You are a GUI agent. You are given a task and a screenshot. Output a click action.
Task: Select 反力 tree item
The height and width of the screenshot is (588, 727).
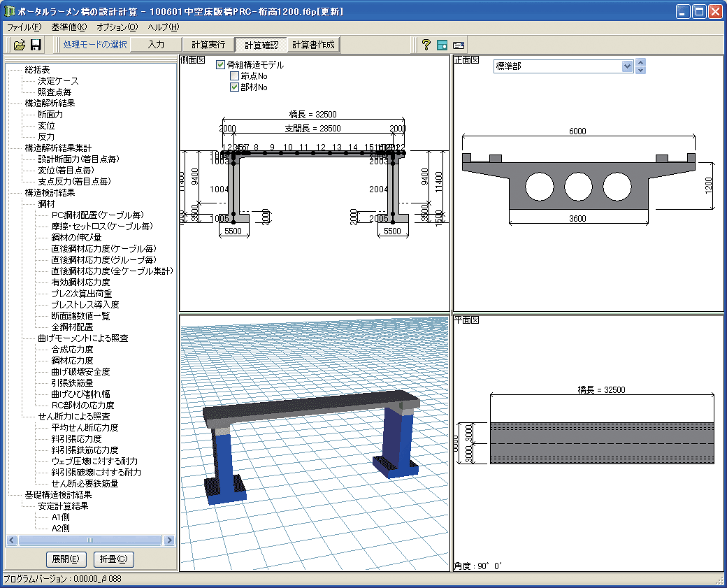[46, 137]
